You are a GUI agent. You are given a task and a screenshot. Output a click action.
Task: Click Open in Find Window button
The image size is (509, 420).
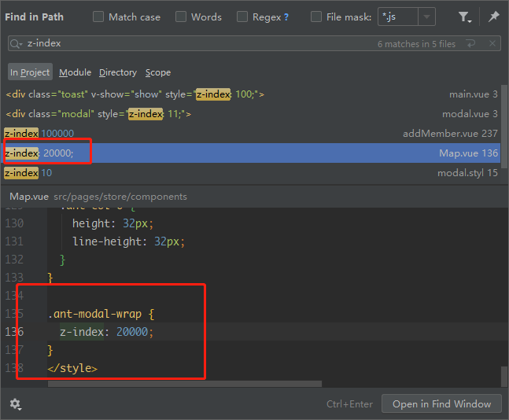tap(441, 403)
